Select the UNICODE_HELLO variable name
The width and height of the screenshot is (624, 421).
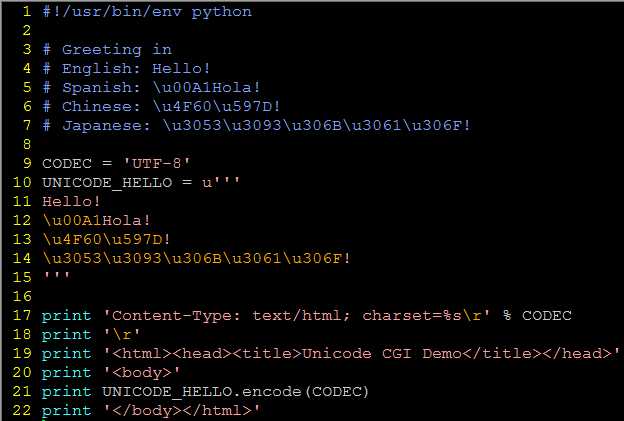[x=107, y=183]
